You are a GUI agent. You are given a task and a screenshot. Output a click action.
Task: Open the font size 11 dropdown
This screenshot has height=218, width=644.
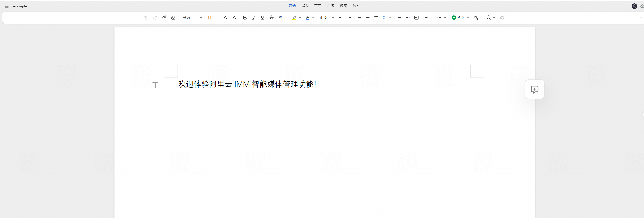pos(213,18)
